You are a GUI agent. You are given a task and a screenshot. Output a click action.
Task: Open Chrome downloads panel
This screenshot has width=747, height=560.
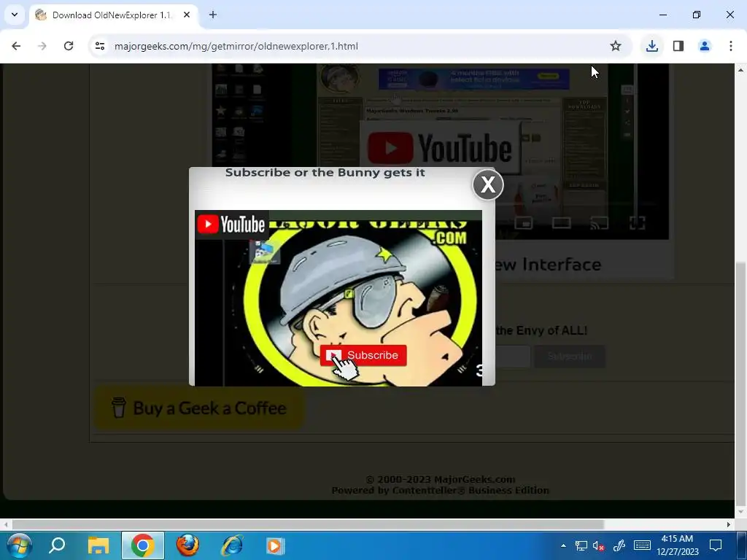tap(652, 46)
